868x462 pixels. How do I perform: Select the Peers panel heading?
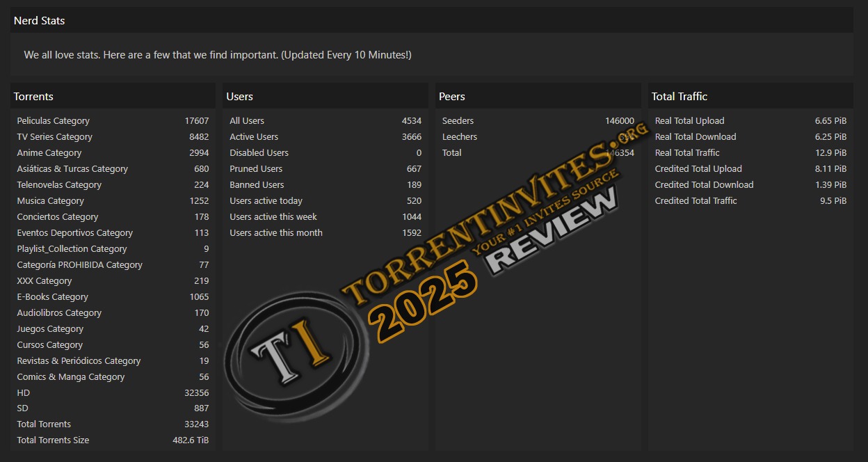pyautogui.click(x=452, y=97)
